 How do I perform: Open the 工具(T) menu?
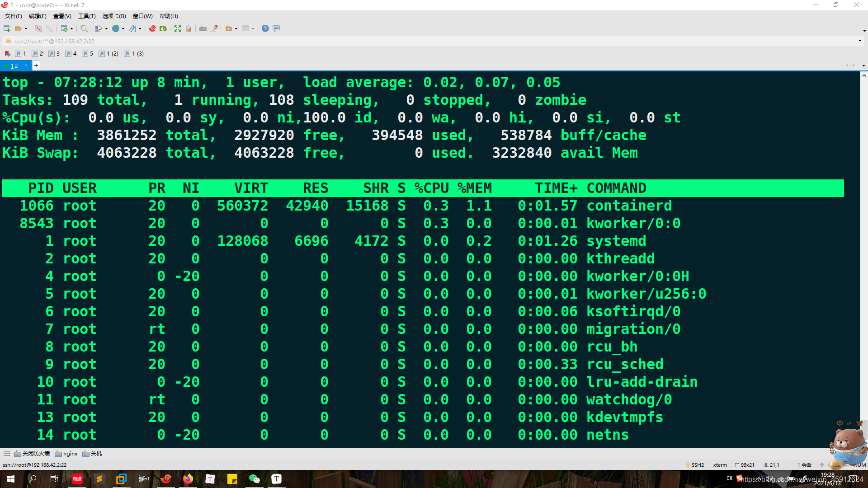pos(87,16)
